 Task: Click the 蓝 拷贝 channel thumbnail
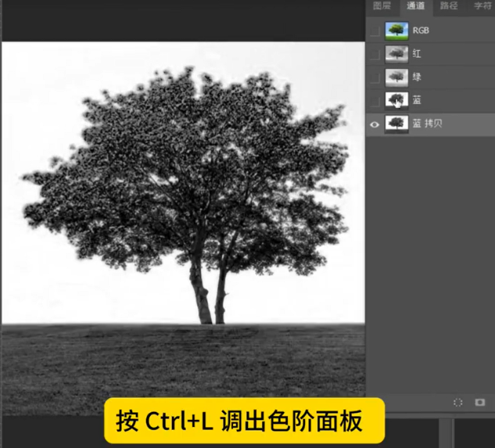tap(396, 124)
